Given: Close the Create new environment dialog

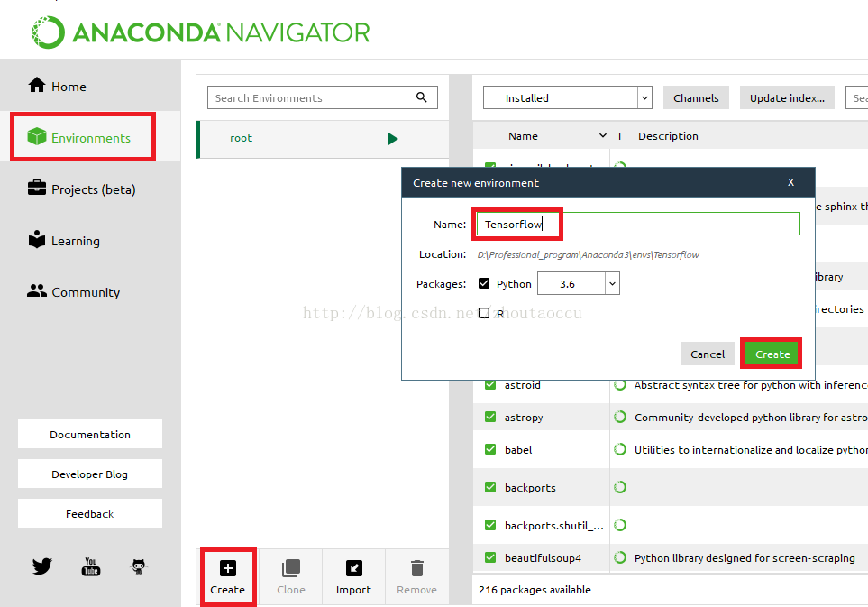Looking at the screenshot, I should (x=790, y=182).
